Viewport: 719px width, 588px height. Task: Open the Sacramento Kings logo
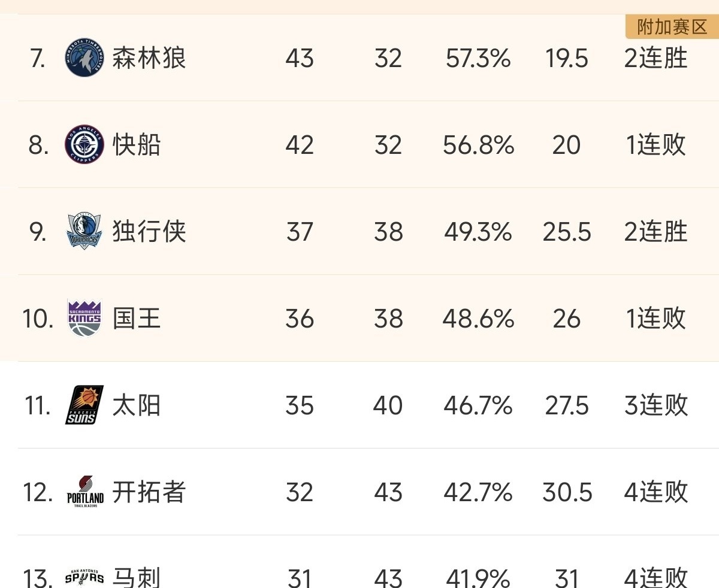(84, 318)
